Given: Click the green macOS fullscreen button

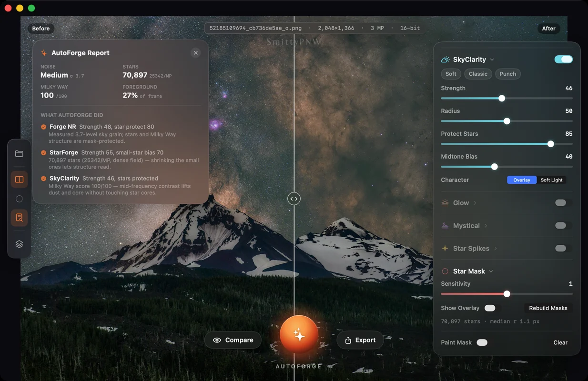Looking at the screenshot, I should coord(31,8).
